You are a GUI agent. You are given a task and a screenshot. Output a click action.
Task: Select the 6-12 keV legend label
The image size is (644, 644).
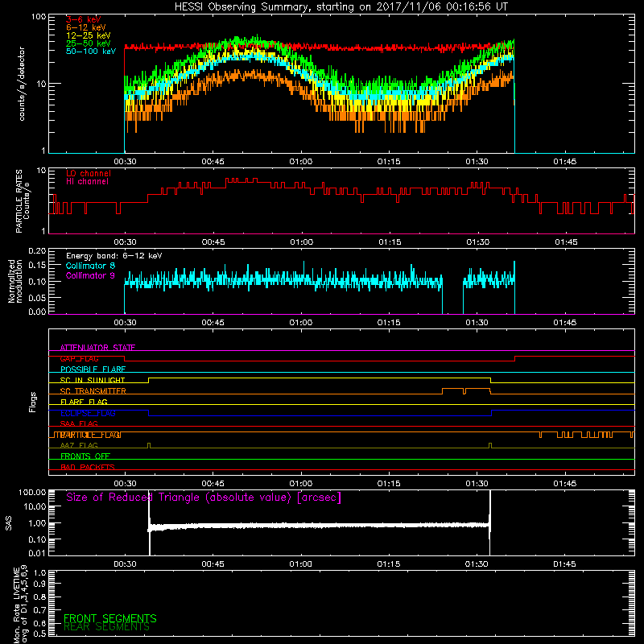tap(86, 27)
